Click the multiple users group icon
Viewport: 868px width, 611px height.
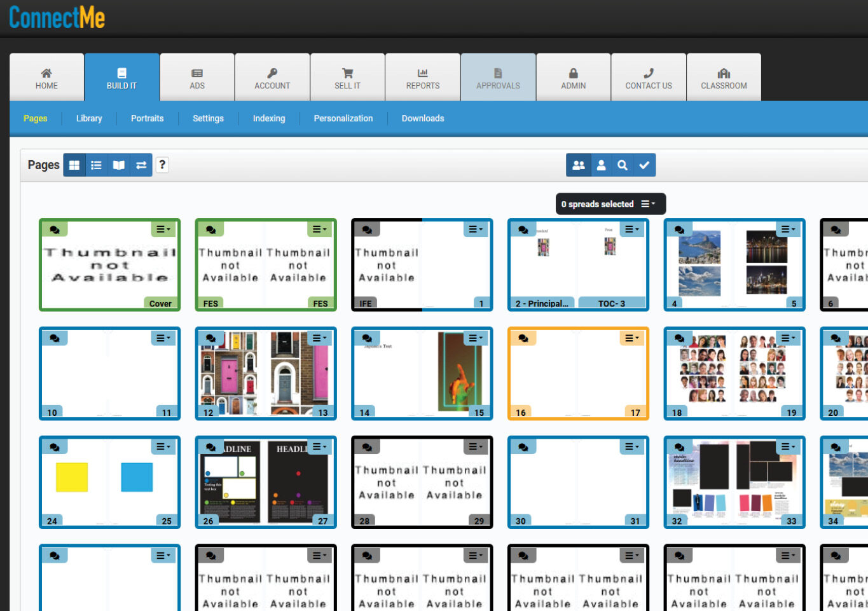(x=578, y=165)
